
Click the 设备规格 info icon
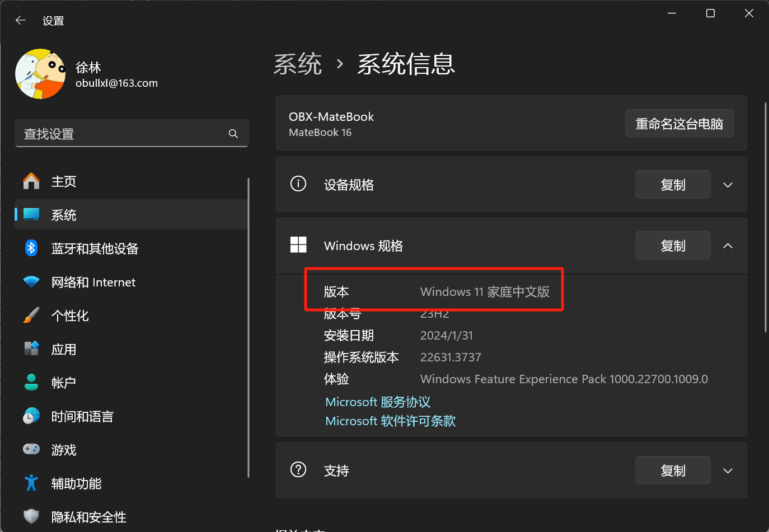click(x=298, y=183)
